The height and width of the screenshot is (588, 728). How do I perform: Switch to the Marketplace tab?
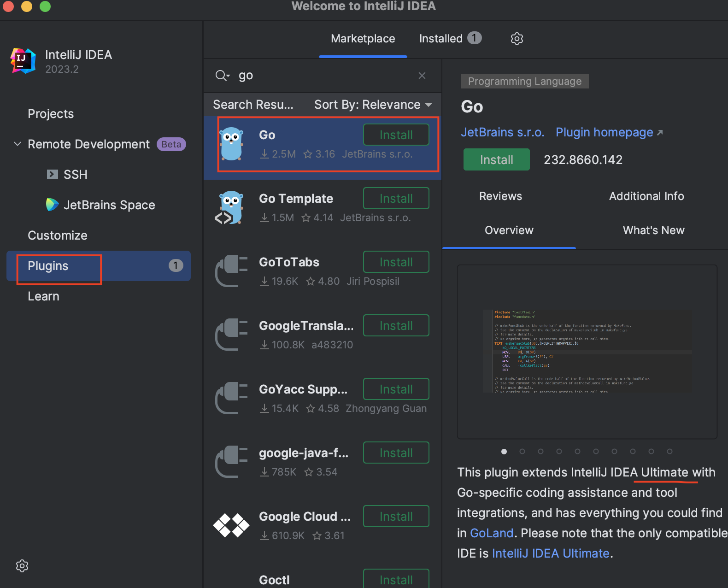point(363,39)
